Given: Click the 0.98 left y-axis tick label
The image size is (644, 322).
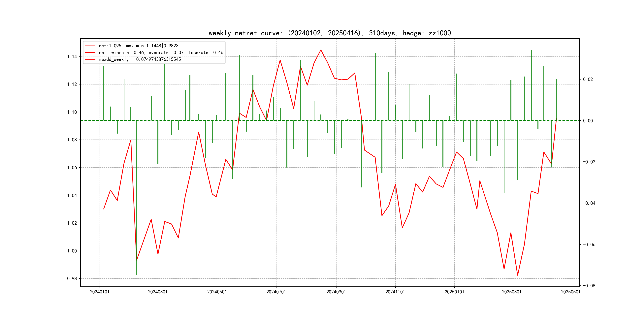Looking at the screenshot, I should (x=72, y=278).
